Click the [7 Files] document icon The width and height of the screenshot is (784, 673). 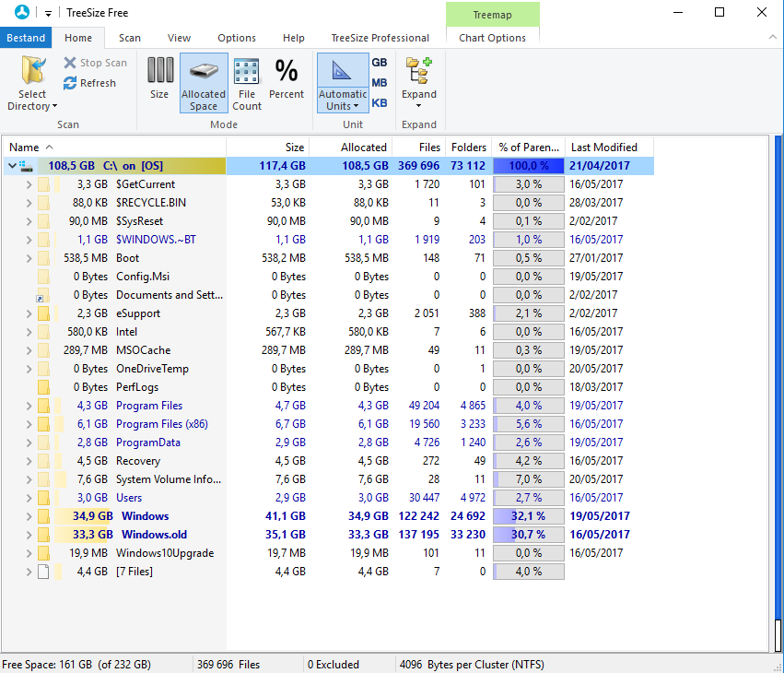pyautogui.click(x=43, y=572)
